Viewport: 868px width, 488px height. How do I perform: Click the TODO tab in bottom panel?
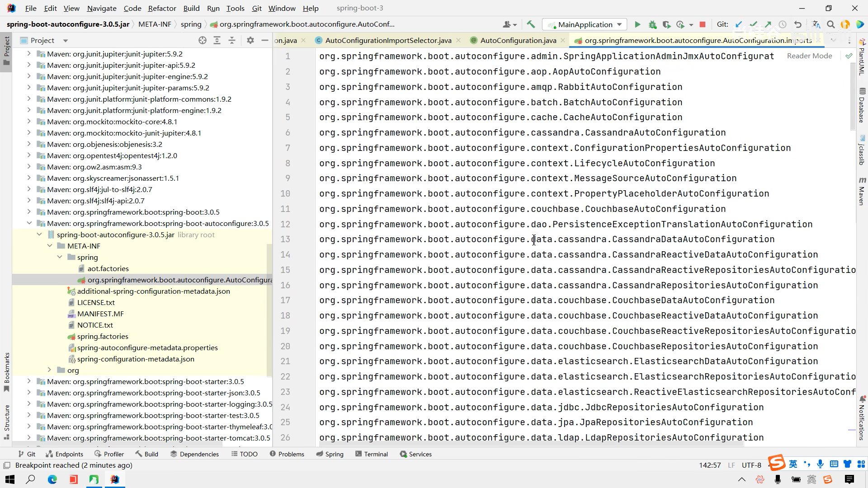point(246,454)
